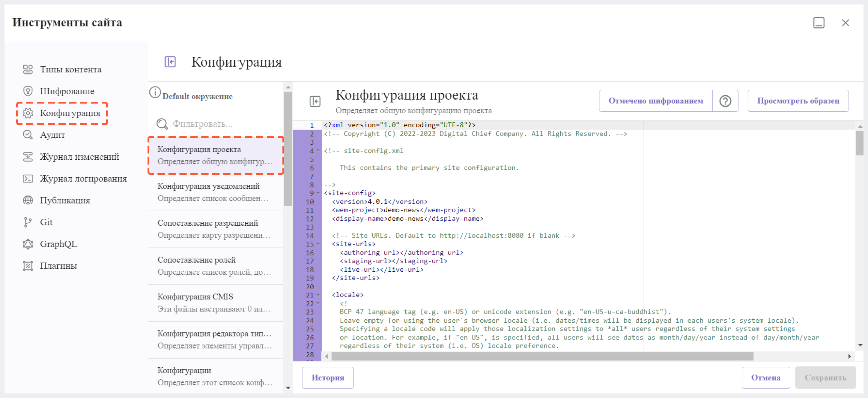Click the display-name demo-news code line

coord(407,219)
